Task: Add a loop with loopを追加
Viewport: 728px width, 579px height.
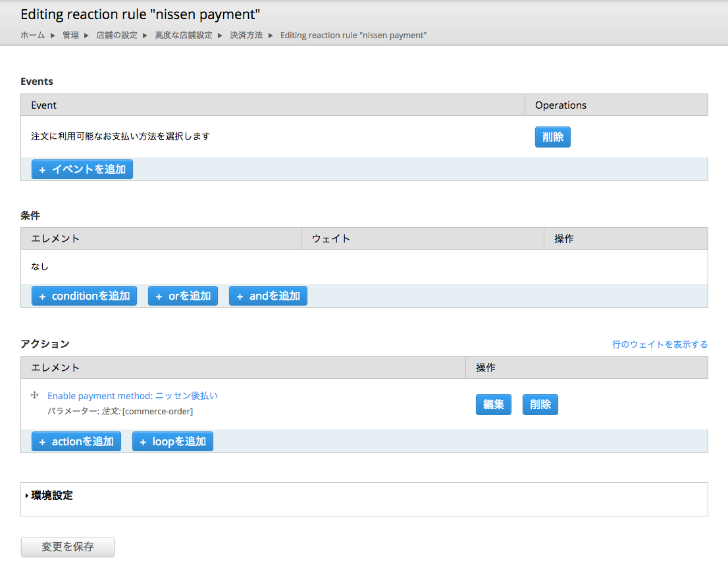Action: click(172, 441)
